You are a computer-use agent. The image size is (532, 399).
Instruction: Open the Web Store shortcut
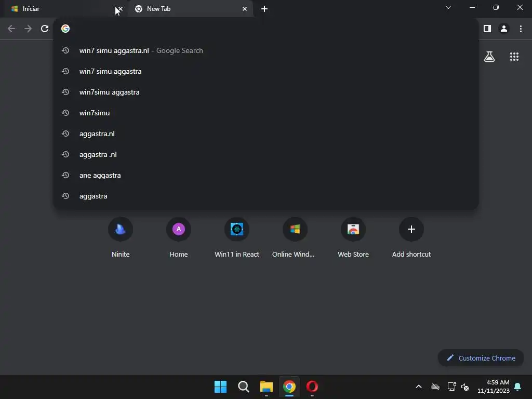click(353, 237)
